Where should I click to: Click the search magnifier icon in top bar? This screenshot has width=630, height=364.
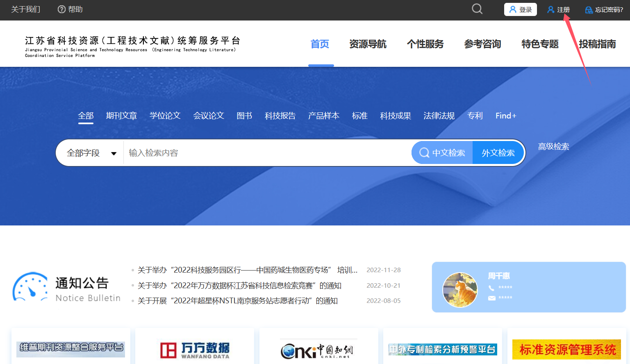click(477, 9)
